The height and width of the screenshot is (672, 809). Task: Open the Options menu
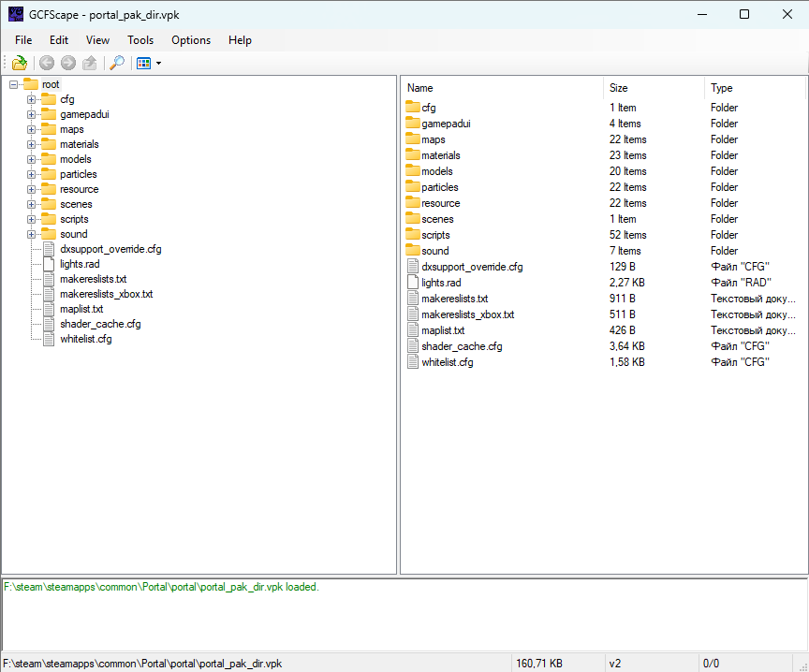[191, 40]
